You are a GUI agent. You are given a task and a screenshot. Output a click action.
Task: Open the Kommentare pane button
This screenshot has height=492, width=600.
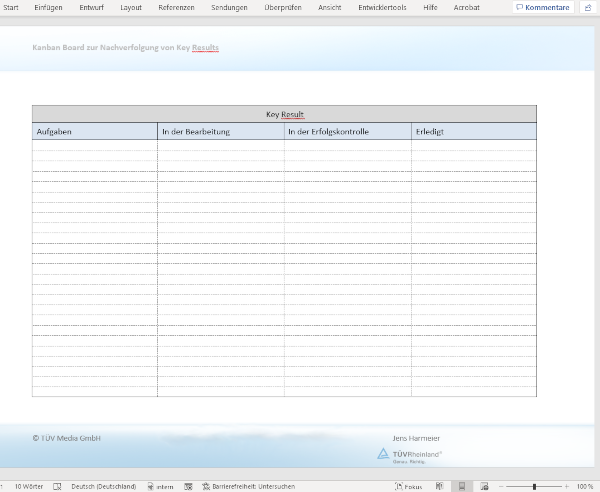pyautogui.click(x=545, y=7)
